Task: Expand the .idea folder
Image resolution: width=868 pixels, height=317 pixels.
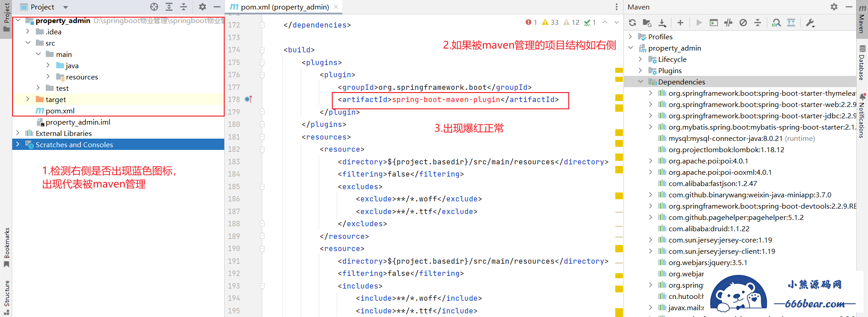Action: (28, 32)
